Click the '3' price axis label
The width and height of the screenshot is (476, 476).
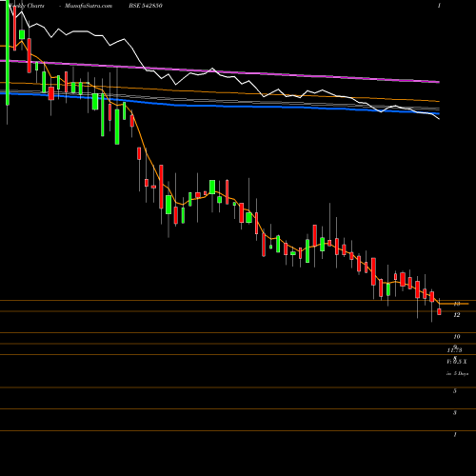click(x=455, y=412)
